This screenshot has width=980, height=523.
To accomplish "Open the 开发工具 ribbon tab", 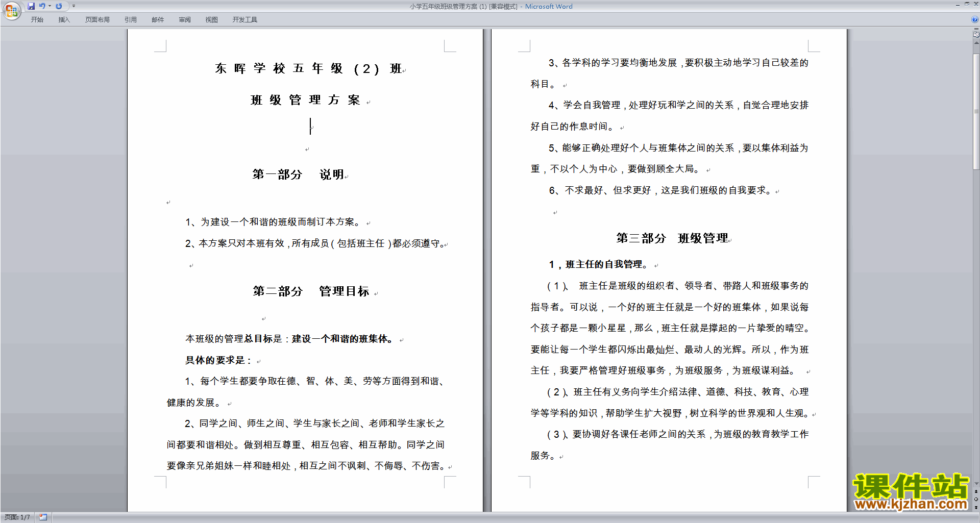I will (x=245, y=20).
